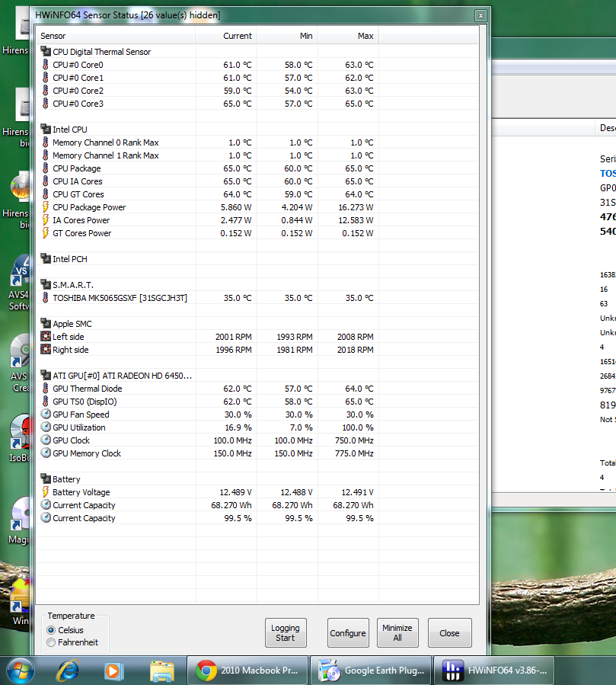Click ATI GPU group chip icon

point(46,376)
